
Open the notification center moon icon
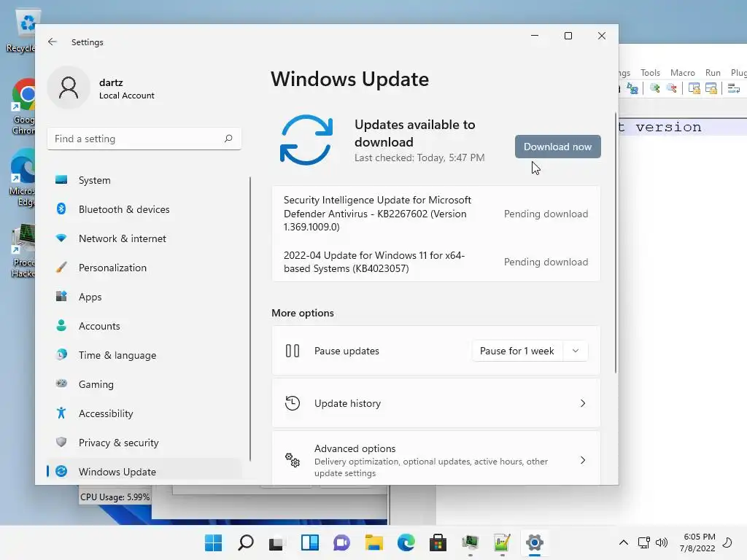click(x=727, y=542)
